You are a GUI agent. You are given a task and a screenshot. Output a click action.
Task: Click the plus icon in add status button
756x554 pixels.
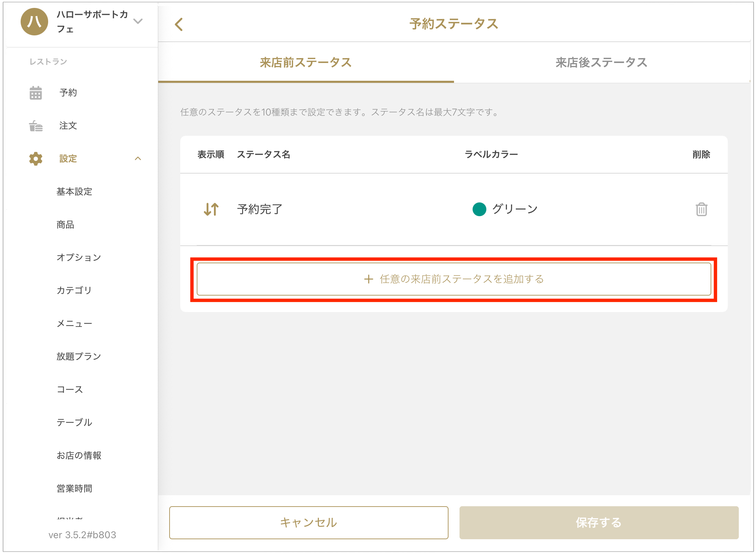tap(368, 279)
